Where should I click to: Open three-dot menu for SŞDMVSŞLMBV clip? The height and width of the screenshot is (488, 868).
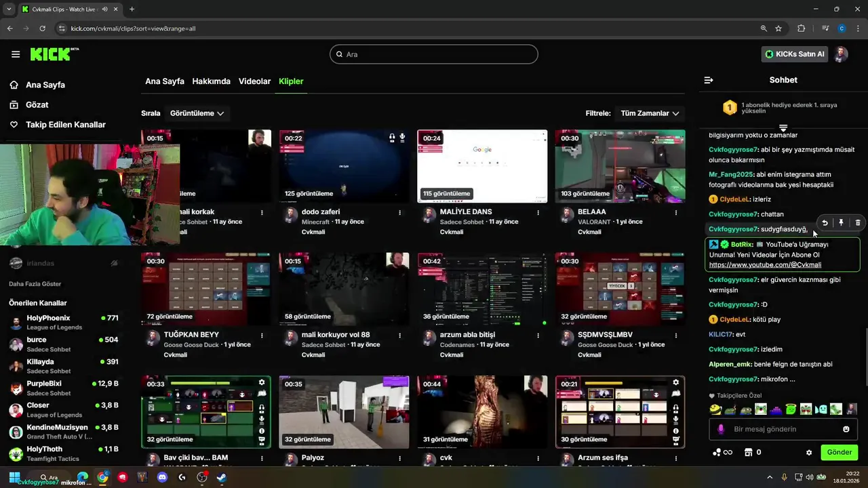(x=676, y=335)
